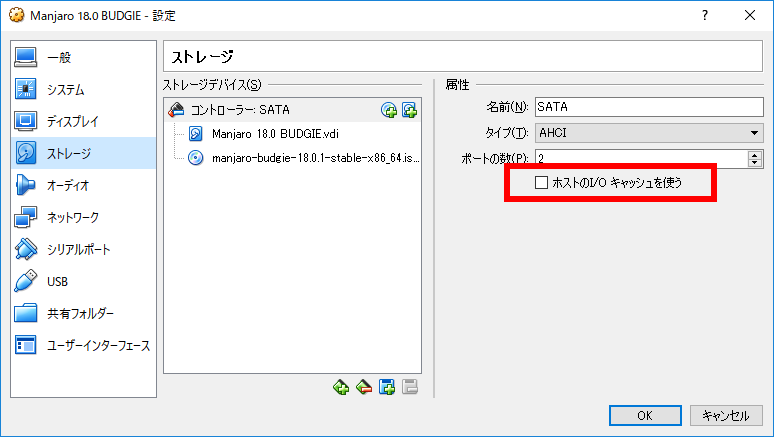
Task: Open the シリアルポート settings category
Action: (83, 249)
